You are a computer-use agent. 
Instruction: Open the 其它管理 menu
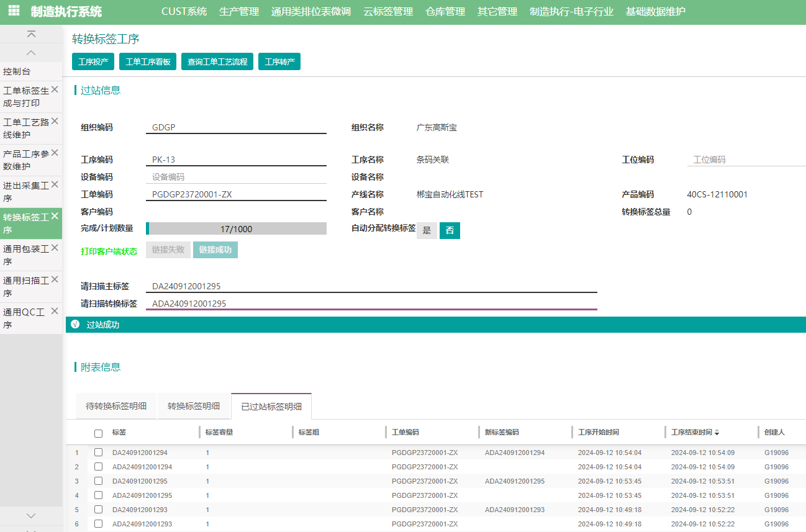point(497,11)
